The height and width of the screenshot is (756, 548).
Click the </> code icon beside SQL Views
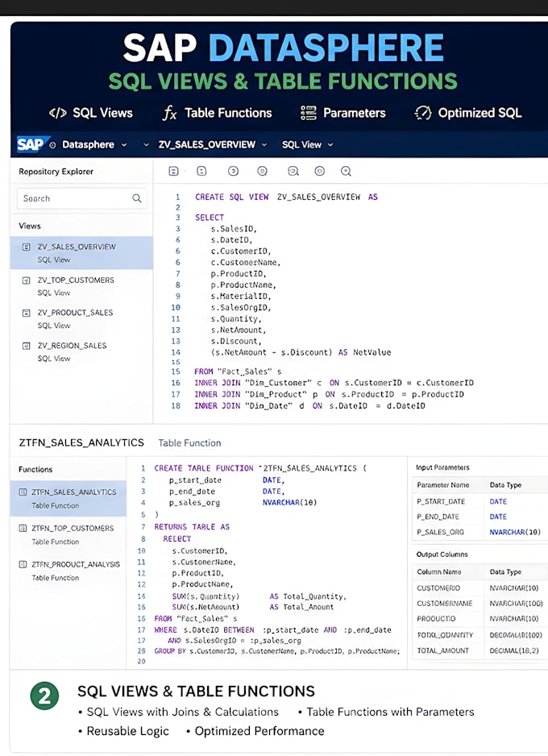tap(58, 114)
